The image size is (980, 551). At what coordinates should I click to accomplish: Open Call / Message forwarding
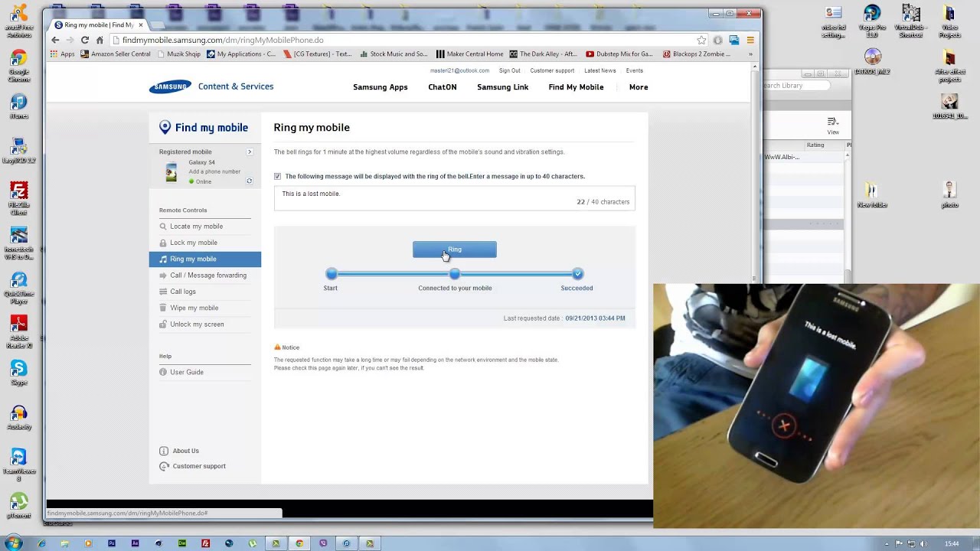(x=207, y=275)
